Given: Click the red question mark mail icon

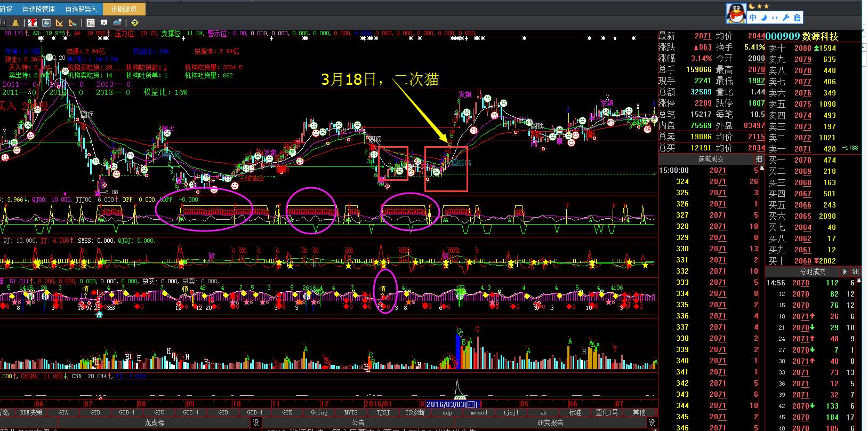Looking at the screenshot, I should pyautogui.click(x=33, y=23).
